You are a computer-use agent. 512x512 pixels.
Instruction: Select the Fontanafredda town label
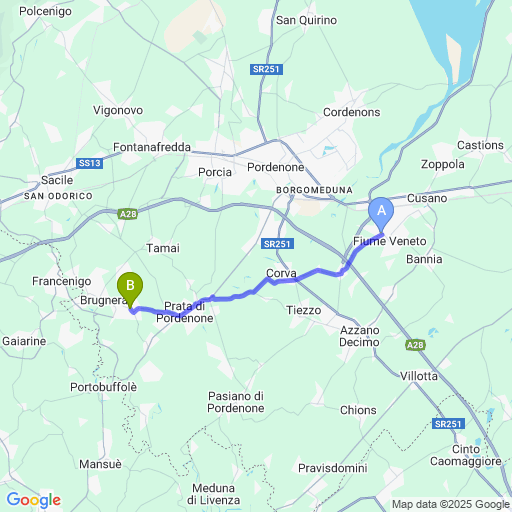(152, 147)
